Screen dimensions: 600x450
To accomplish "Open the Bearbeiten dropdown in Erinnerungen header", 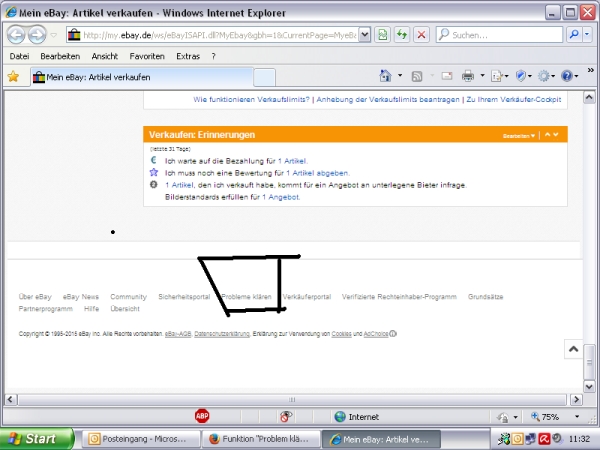I will click(x=518, y=136).
